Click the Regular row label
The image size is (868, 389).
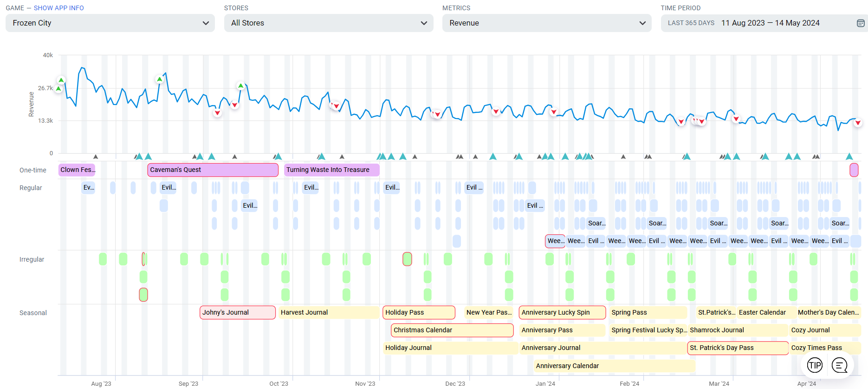[31, 188]
